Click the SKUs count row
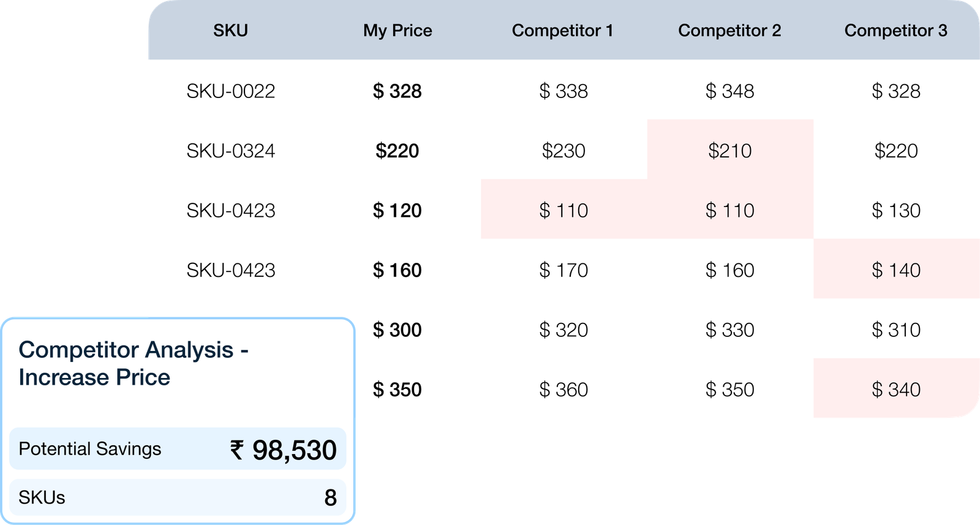Screen dimensions: 980x525 click(x=178, y=497)
